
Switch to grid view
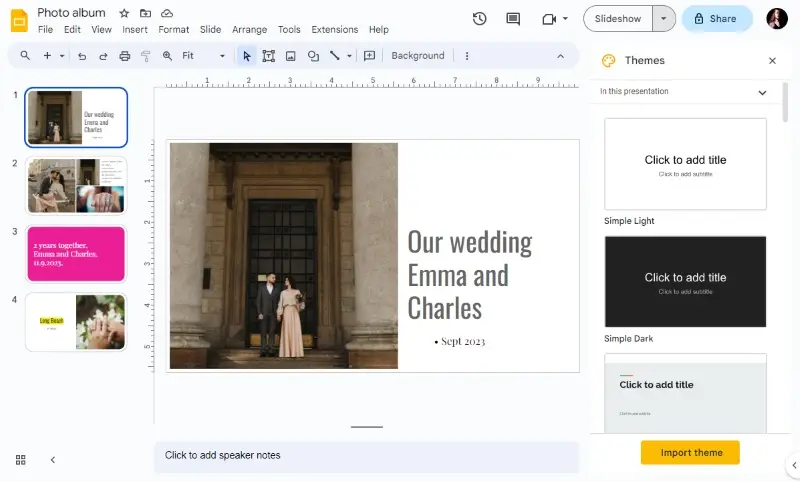[x=20, y=460]
